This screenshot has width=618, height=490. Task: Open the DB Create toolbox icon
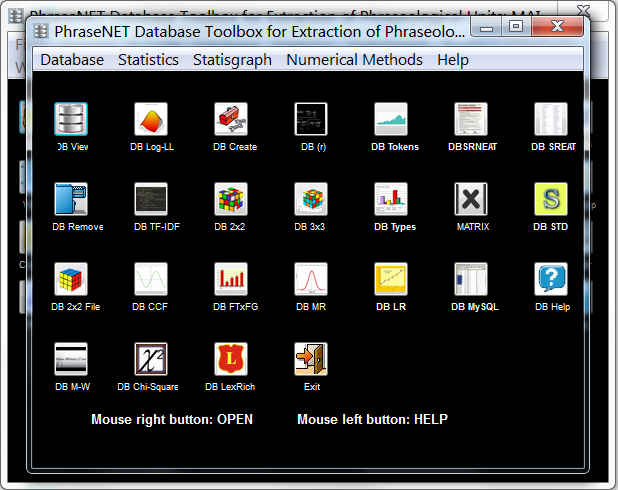point(231,119)
